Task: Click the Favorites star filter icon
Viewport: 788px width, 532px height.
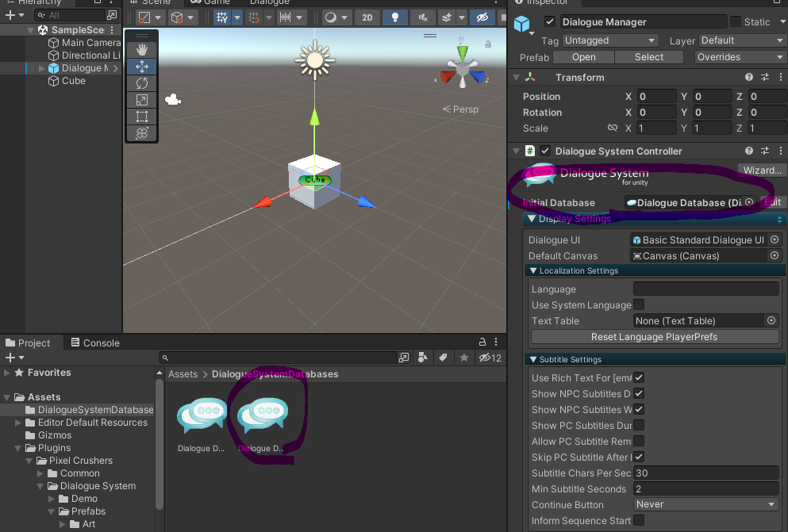Action: pos(464,358)
